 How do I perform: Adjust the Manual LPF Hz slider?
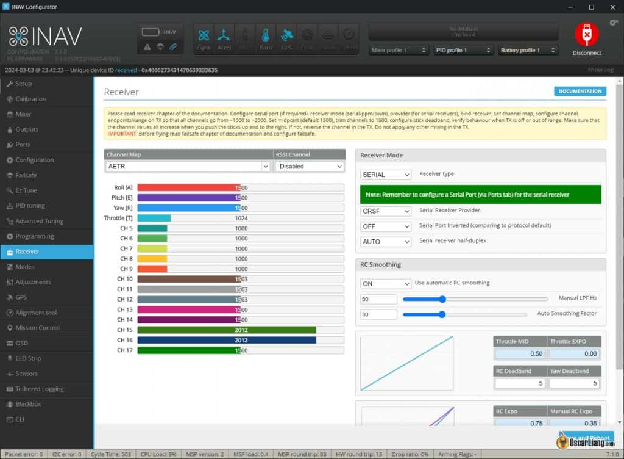pos(475,299)
